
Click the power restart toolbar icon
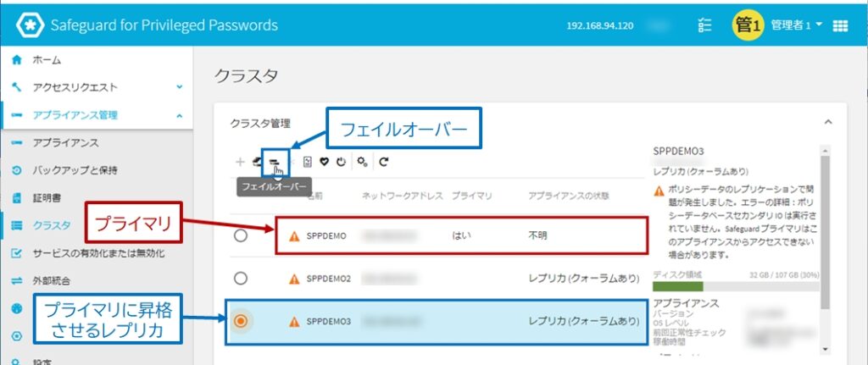tap(341, 162)
